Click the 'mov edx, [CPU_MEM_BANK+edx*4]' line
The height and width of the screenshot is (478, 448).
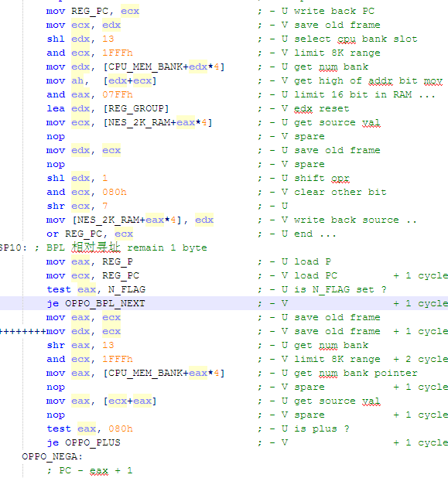[x=135, y=67]
